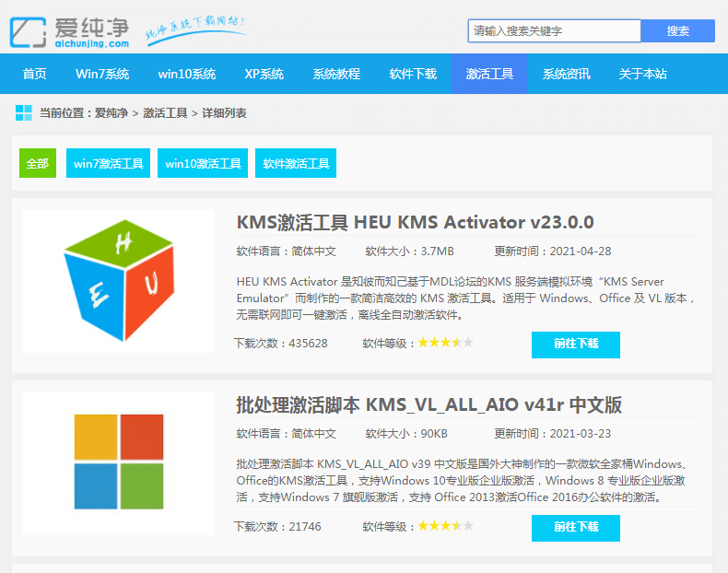Screen dimensions: 728x573
Task: Open the win10系统 navigation item
Action: [x=187, y=74]
